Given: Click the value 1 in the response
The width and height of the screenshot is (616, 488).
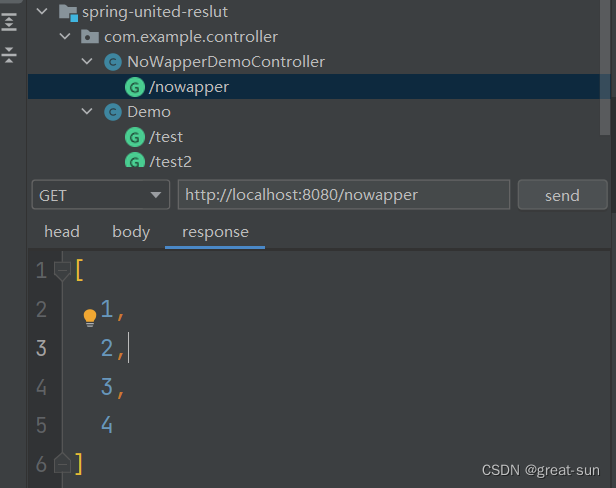Looking at the screenshot, I should (x=107, y=309).
